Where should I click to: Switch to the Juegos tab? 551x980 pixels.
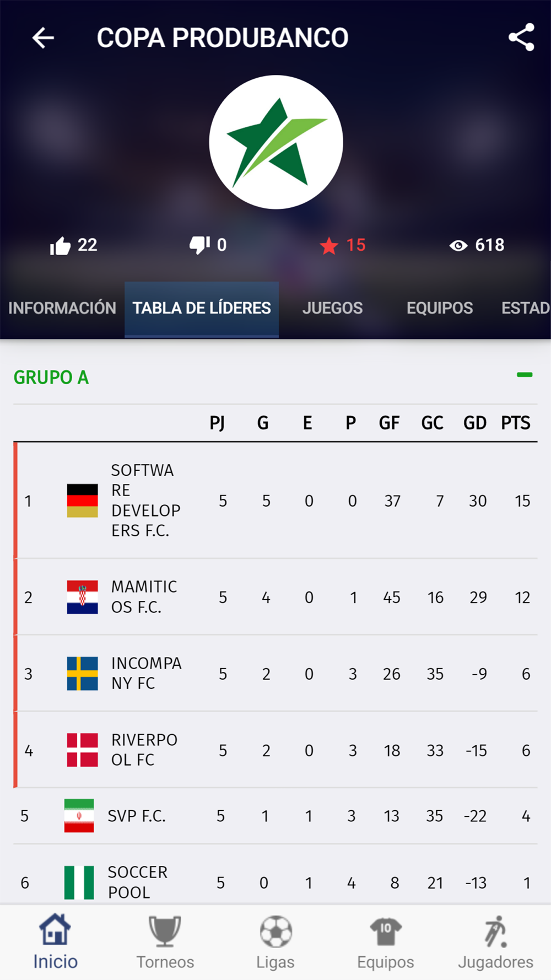(332, 308)
